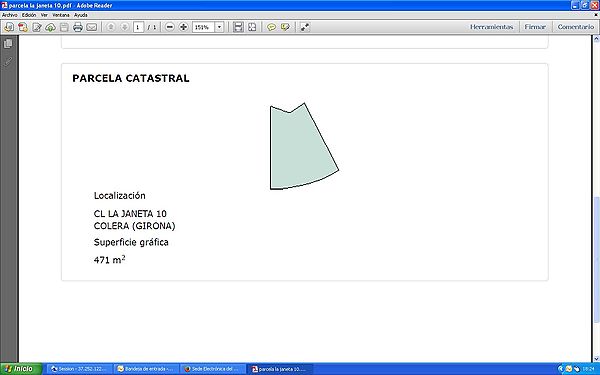Open the Archivo menu
Screen dimensions: 600x375
coord(10,15)
